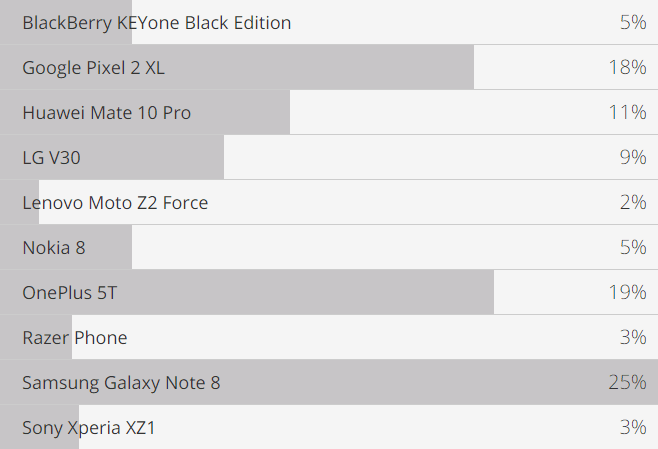This screenshot has height=449, width=658.
Task: Click the Lenovo Moto Z2 Force label
Action: click(115, 202)
